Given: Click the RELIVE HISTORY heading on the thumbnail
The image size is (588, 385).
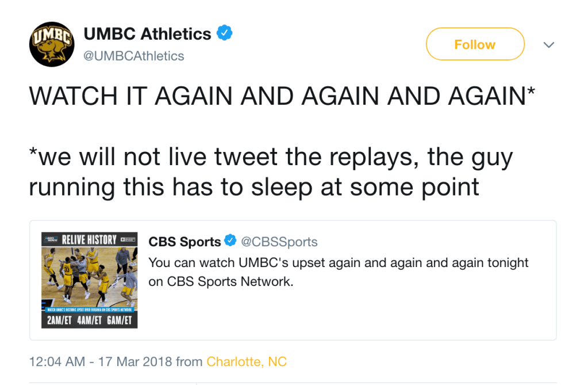Looking at the screenshot, I should [x=89, y=239].
